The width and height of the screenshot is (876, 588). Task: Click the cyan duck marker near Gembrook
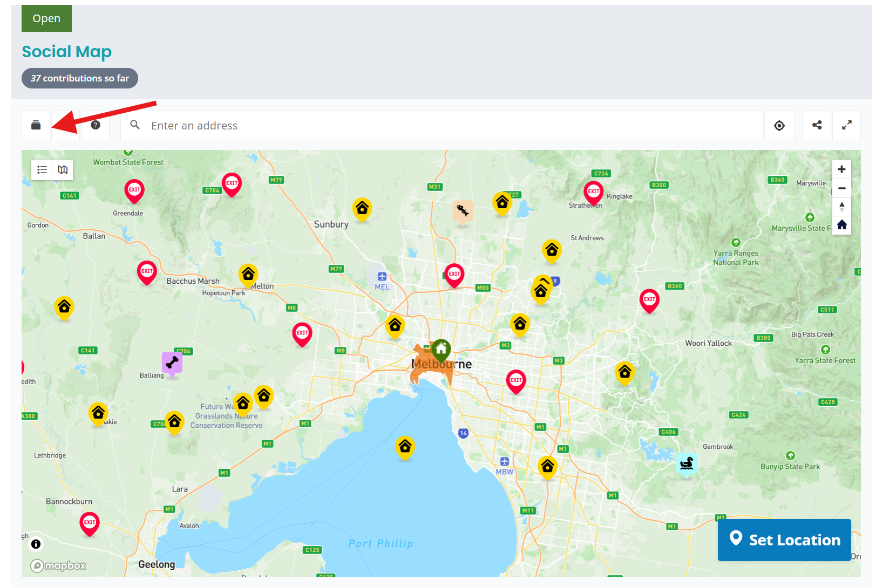click(x=687, y=463)
